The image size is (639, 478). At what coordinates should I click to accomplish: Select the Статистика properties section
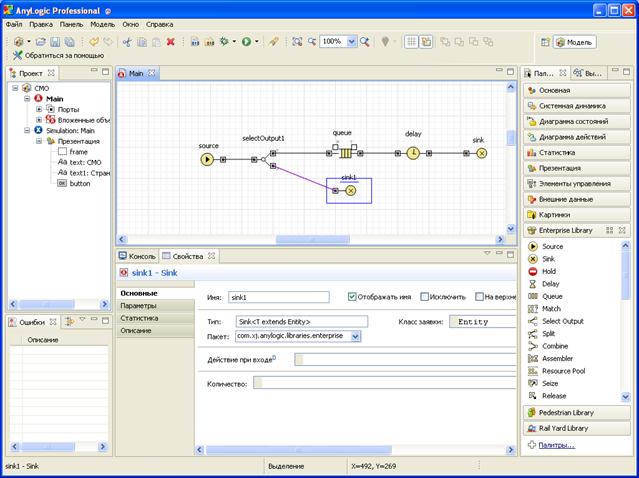pos(155,318)
